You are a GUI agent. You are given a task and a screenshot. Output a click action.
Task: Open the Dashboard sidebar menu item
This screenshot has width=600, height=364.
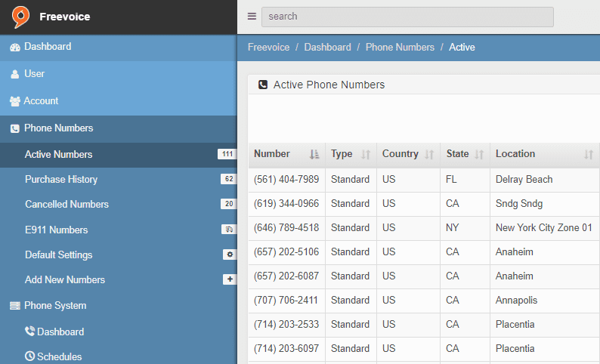(119, 48)
